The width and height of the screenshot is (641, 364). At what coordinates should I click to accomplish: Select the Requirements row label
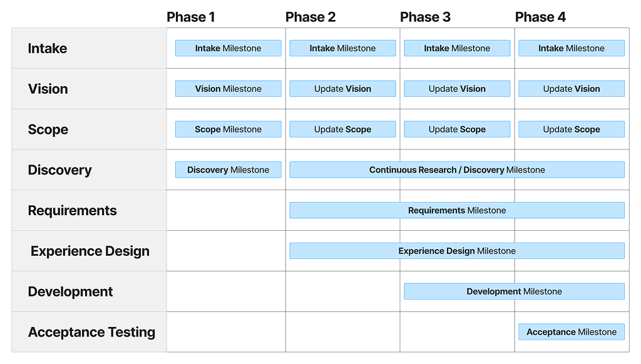pos(72,211)
